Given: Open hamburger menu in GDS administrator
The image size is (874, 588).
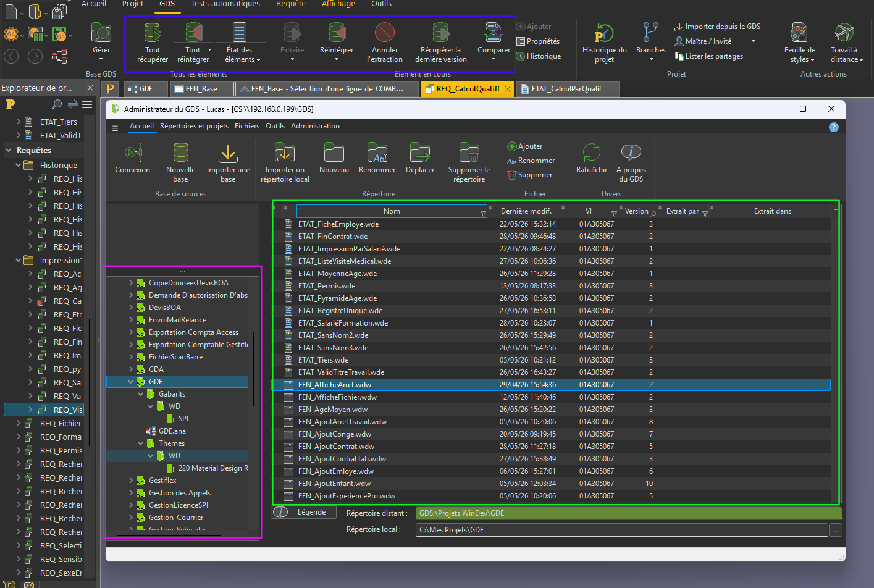Looking at the screenshot, I should (115, 128).
